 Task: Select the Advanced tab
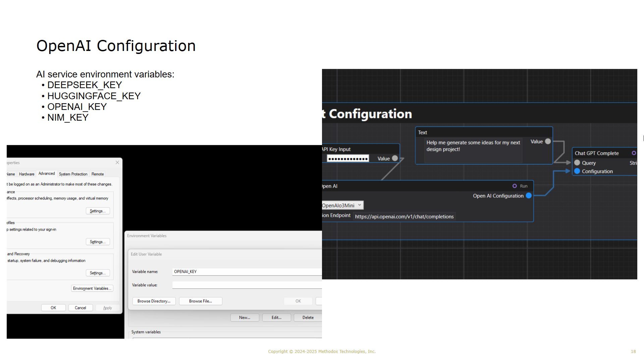(47, 173)
